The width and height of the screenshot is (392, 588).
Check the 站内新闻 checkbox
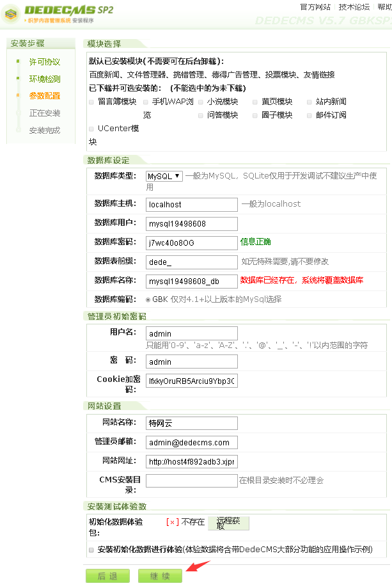309,102
